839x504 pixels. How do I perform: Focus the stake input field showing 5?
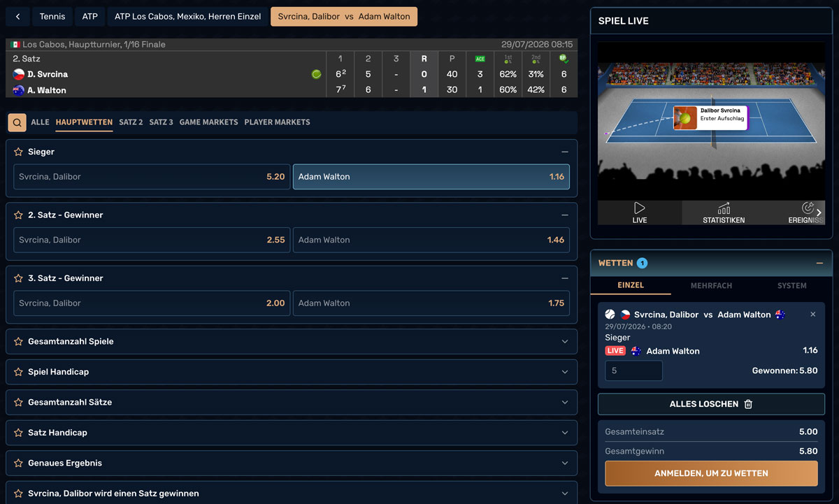(633, 370)
